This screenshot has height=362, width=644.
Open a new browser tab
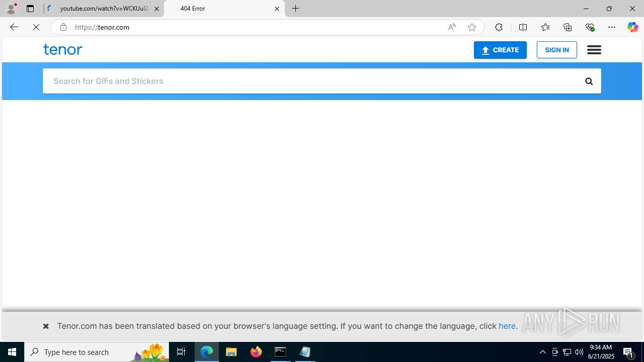click(296, 9)
